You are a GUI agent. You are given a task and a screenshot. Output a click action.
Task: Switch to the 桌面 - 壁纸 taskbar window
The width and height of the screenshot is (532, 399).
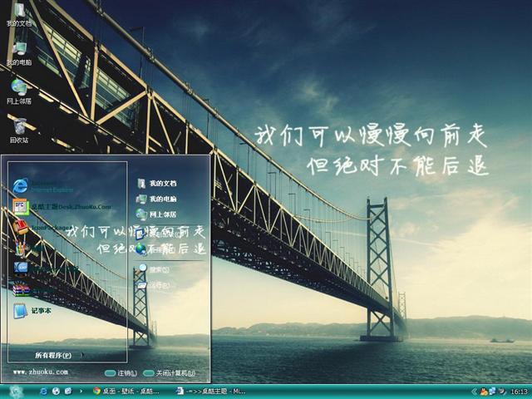click(x=126, y=391)
